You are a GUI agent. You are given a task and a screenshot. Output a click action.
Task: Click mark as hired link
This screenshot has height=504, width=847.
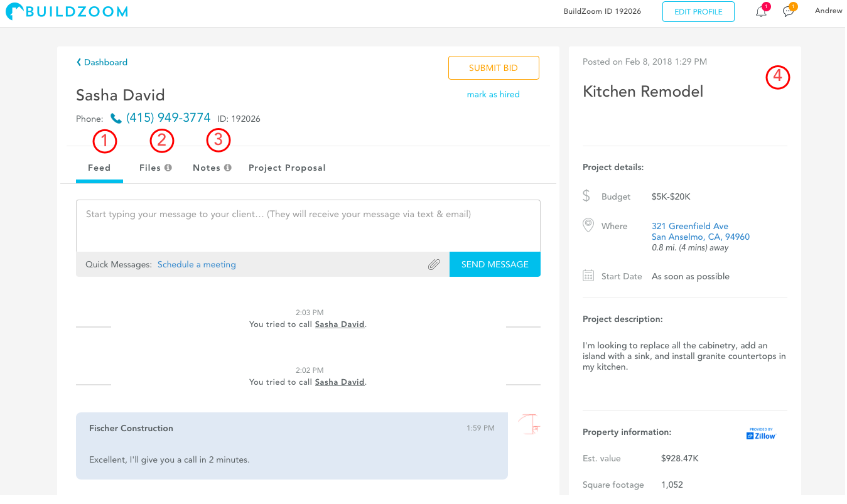tap(494, 94)
